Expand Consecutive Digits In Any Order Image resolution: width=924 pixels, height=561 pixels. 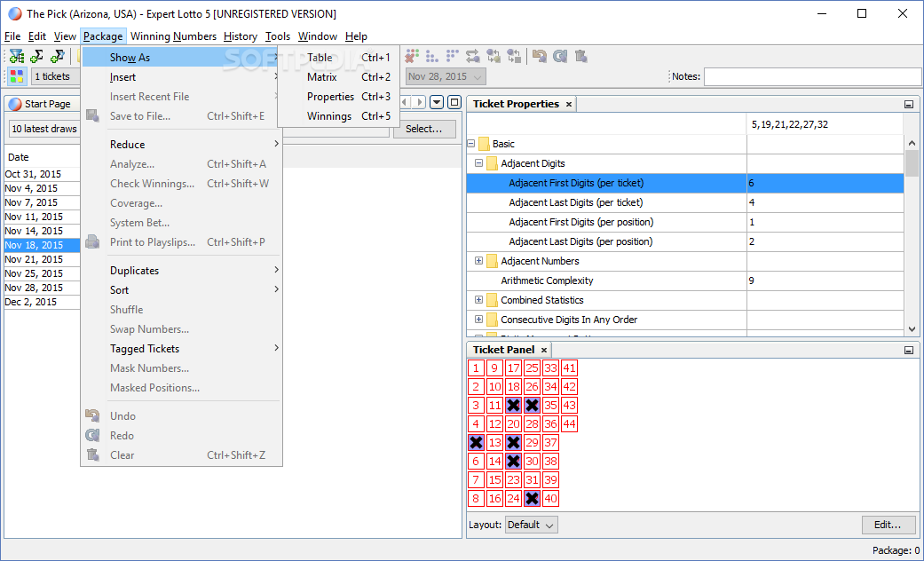point(478,320)
